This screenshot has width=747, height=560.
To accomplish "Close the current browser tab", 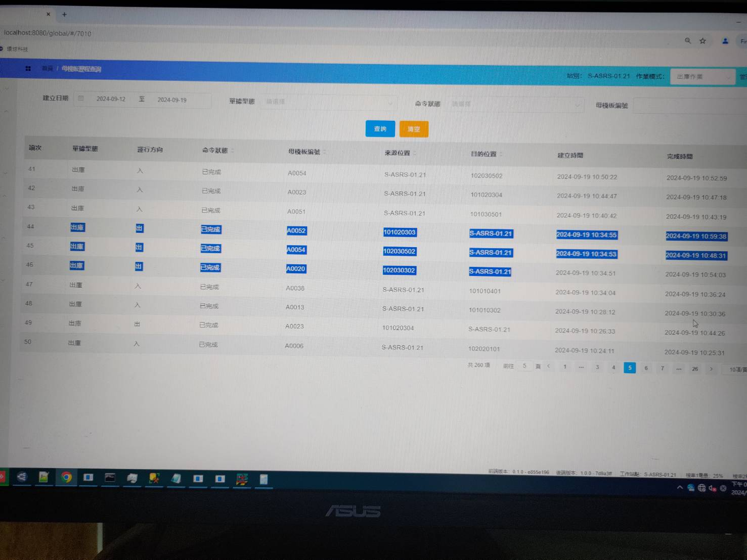I will (49, 14).
